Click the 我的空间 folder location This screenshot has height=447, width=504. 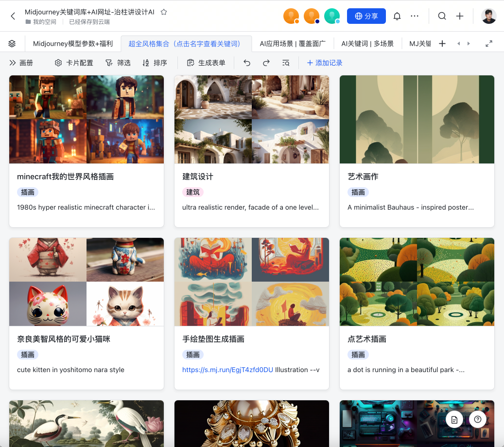tap(41, 22)
